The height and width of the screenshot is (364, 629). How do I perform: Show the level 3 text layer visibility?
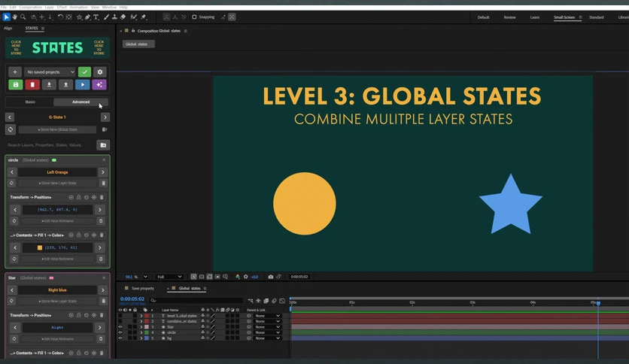click(120, 316)
